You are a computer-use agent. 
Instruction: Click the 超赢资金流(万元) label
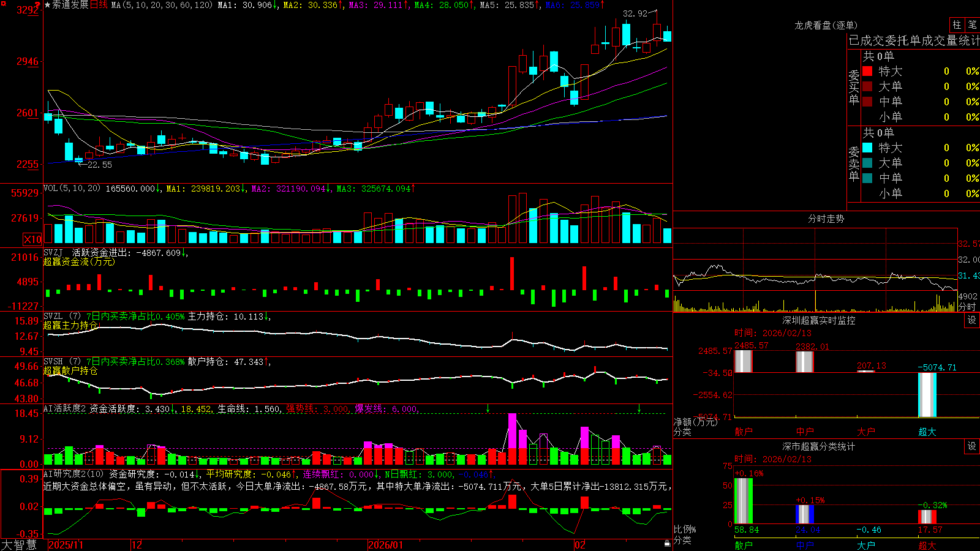coord(79,261)
